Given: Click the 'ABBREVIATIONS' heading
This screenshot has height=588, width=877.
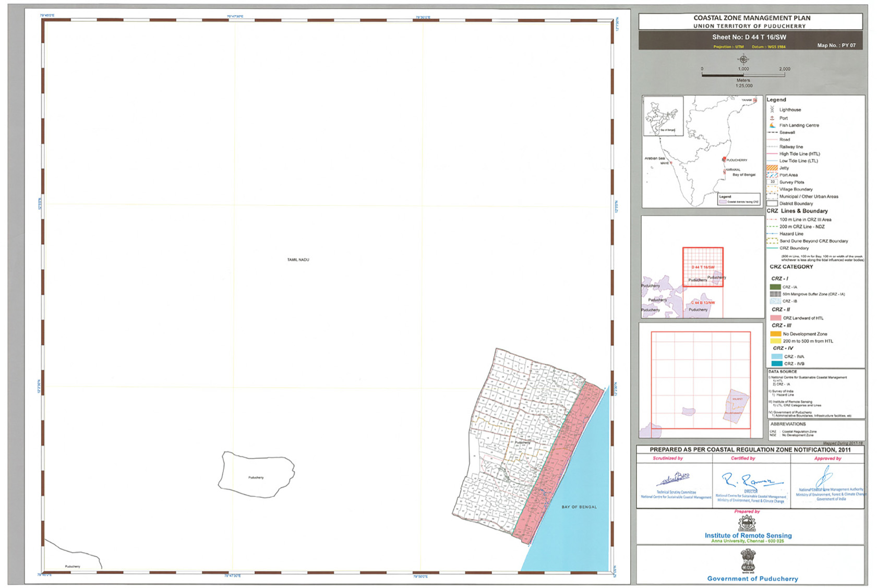Looking at the screenshot, I should 788,424.
